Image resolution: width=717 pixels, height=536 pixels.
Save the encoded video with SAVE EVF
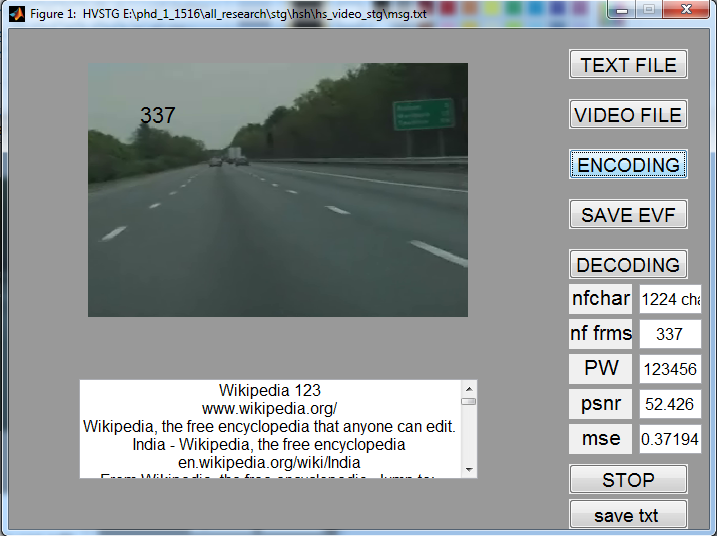point(628,214)
